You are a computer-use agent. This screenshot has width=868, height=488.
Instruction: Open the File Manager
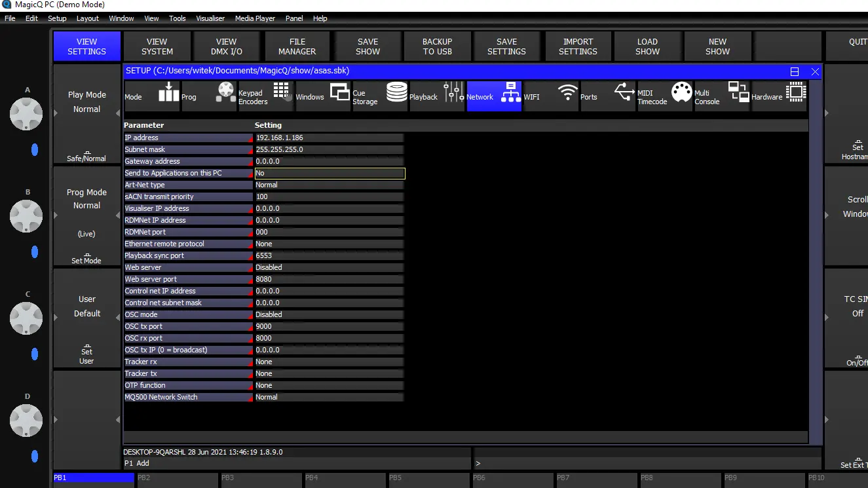pos(297,47)
